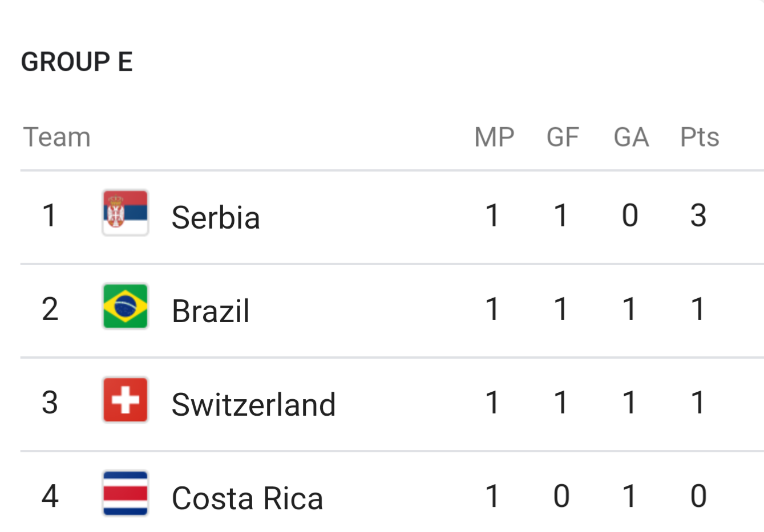Click the GA column header

tap(631, 137)
